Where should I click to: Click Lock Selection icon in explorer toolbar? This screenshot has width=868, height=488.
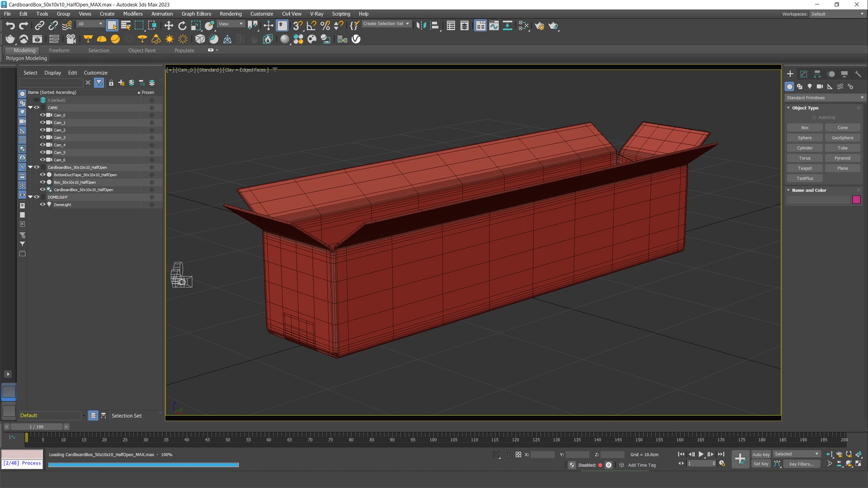point(111,83)
